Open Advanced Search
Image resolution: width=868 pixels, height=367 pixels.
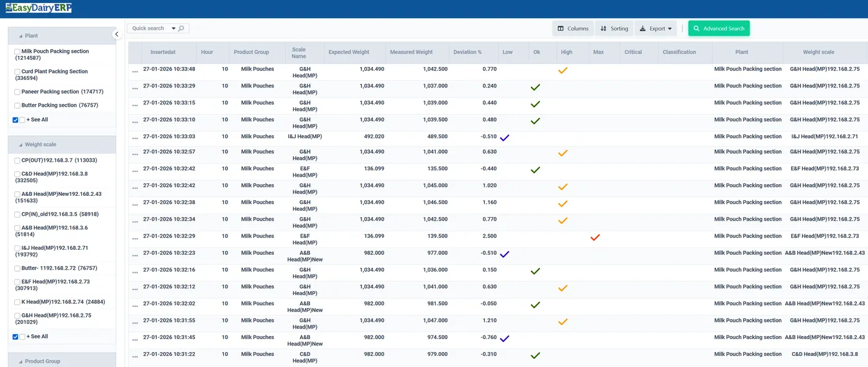tap(719, 29)
